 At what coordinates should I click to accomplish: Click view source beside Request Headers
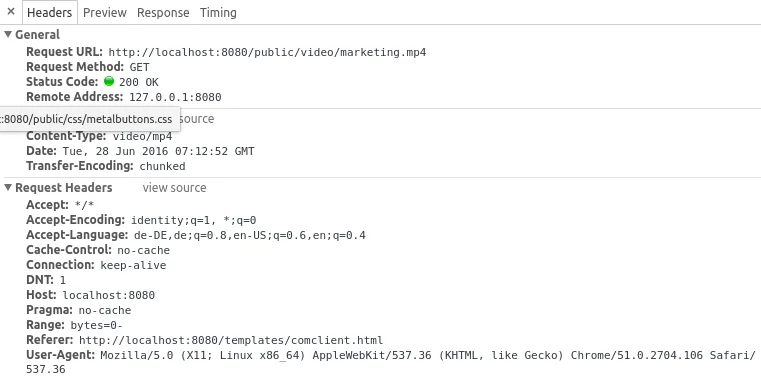(x=174, y=188)
